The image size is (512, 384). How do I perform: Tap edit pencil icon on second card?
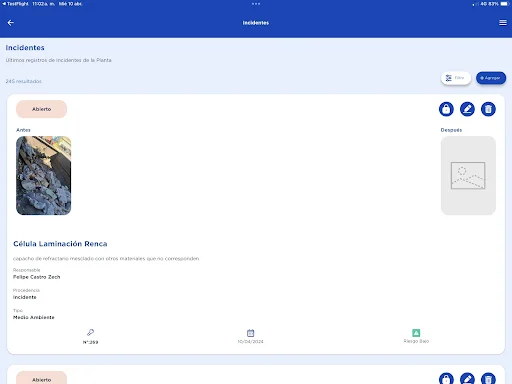[x=467, y=378]
